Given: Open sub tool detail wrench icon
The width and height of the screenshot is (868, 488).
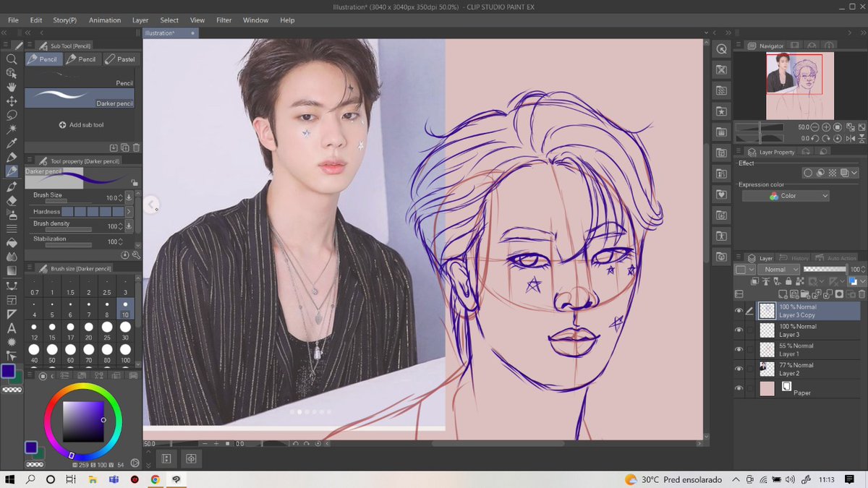Looking at the screenshot, I should pos(136,254).
